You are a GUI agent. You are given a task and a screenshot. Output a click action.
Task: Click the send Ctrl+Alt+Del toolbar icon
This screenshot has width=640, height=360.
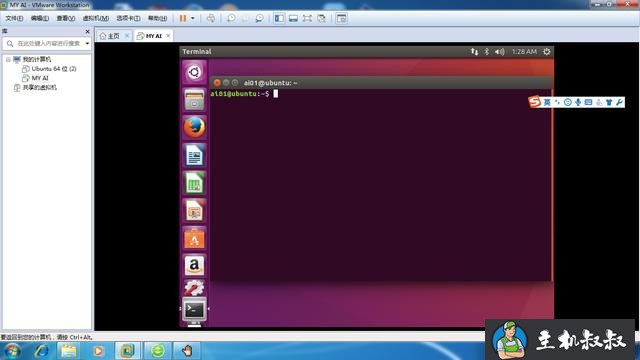pos(211,18)
